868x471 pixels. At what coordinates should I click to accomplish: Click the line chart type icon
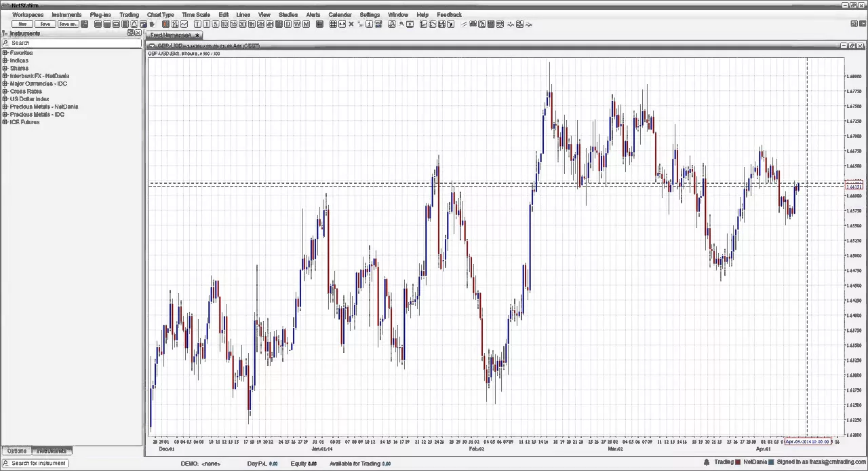coord(184,24)
